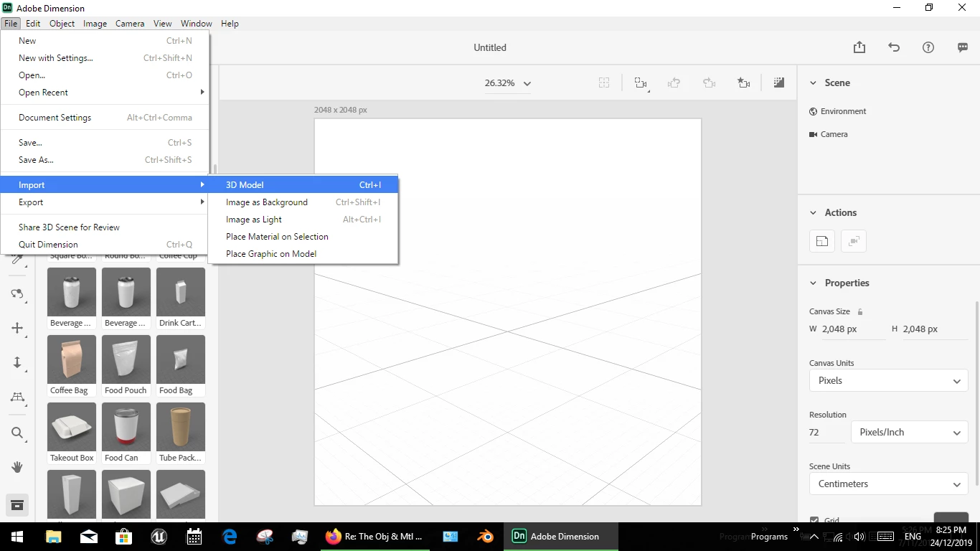Viewport: 980px width, 551px height.
Task: Open Microsoft Edge from the taskbar
Action: 230,536
